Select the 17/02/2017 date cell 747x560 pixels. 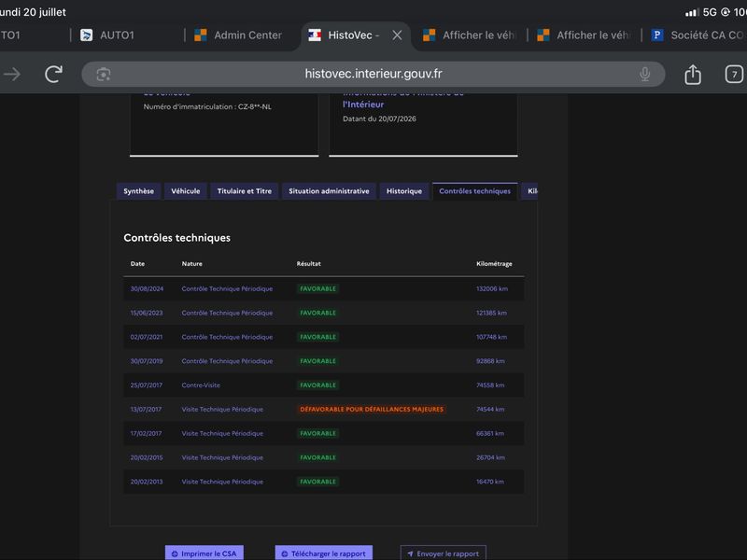tap(146, 433)
